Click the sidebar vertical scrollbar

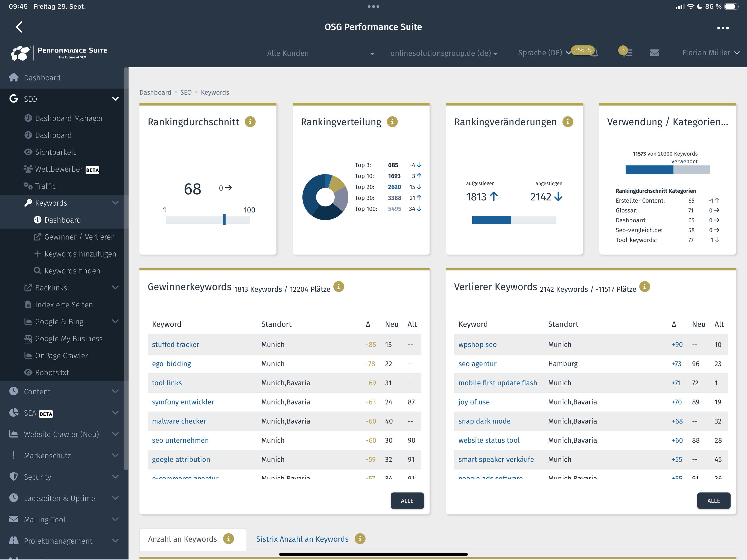126,269
